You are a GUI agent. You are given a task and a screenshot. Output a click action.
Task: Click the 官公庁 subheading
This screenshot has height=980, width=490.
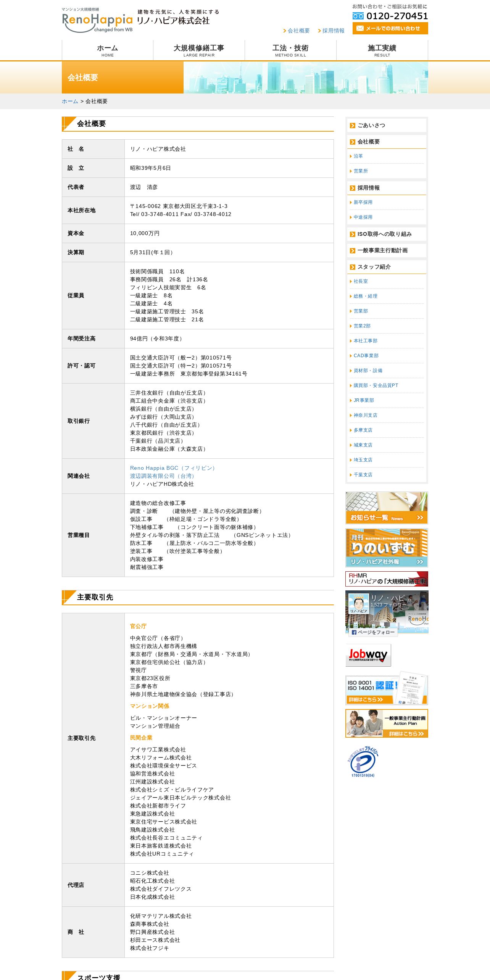[x=138, y=626]
